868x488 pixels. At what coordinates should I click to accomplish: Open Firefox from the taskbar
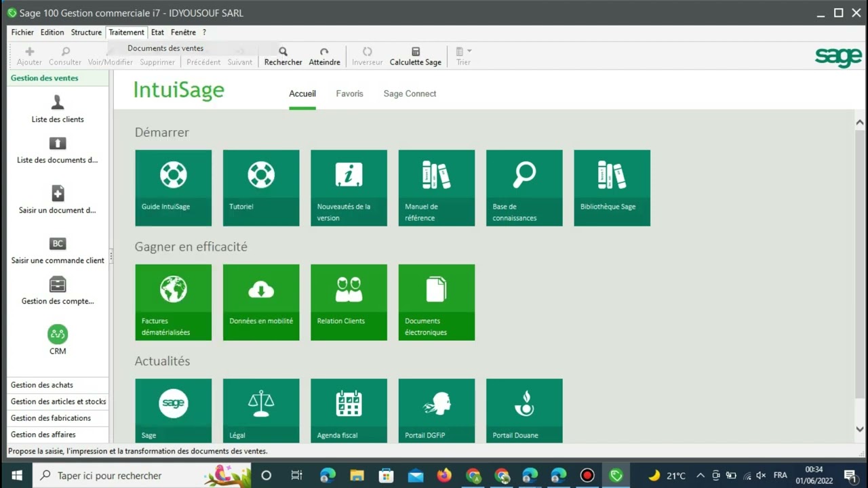tap(444, 475)
